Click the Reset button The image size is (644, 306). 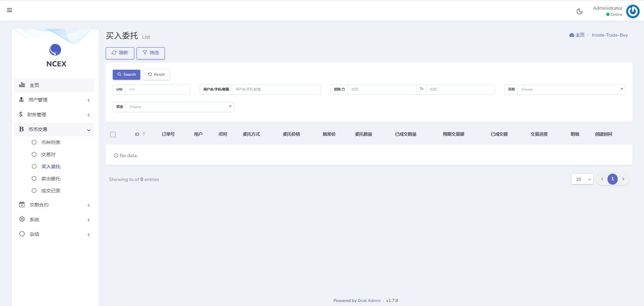tap(156, 74)
